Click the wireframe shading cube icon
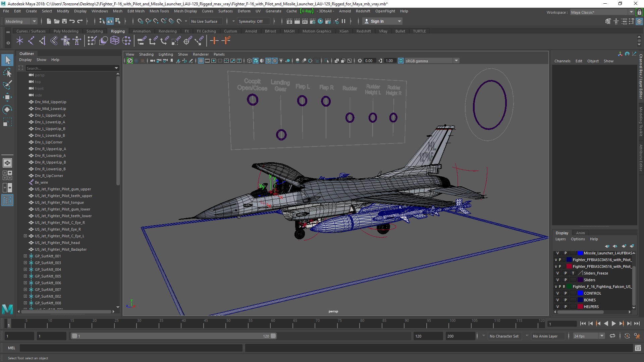 249,61
